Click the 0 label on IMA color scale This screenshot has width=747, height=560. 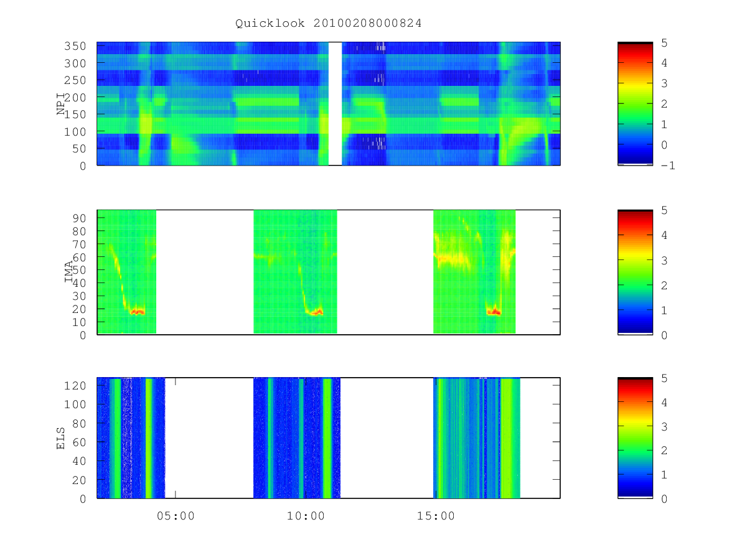click(x=664, y=335)
